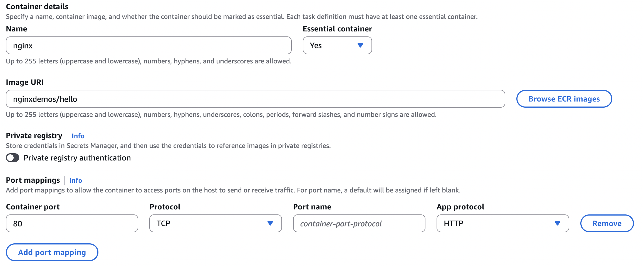
Task: Click the 'Private registry authentication' label text
Action: tap(77, 158)
